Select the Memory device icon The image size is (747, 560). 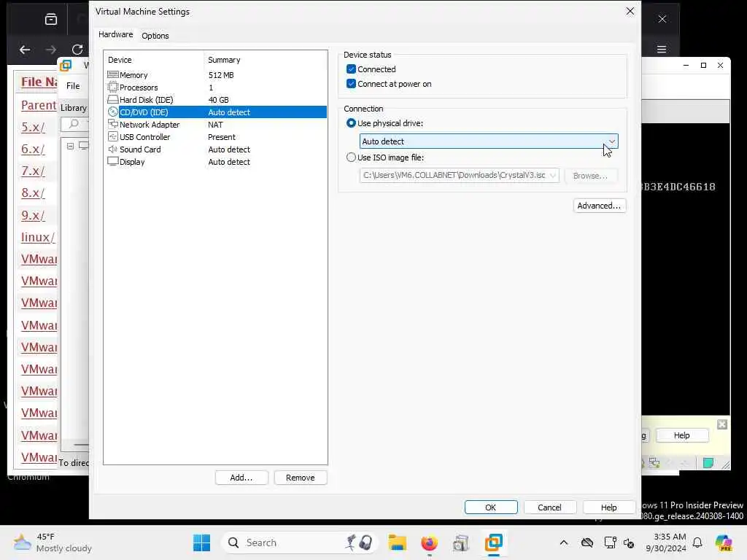pyautogui.click(x=113, y=75)
